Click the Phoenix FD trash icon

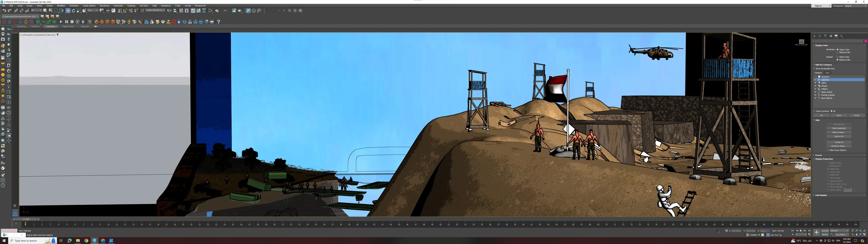(83, 22)
